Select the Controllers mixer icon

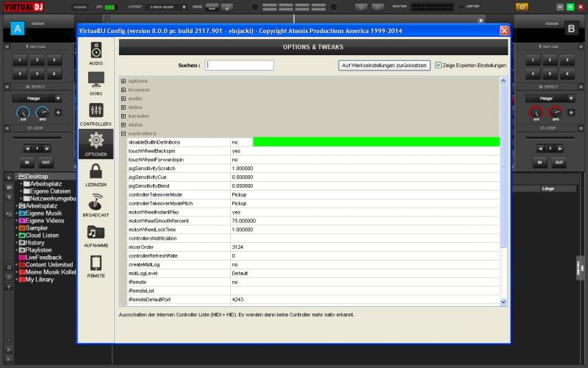tap(96, 113)
